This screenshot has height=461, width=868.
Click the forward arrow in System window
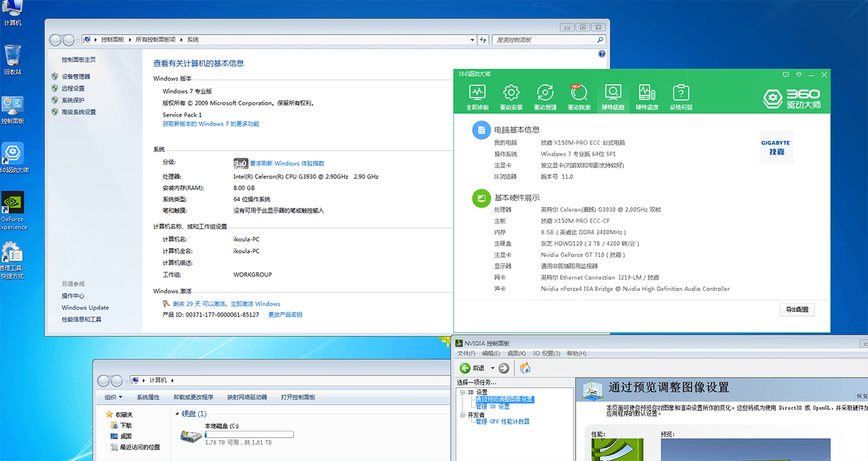[x=69, y=40]
